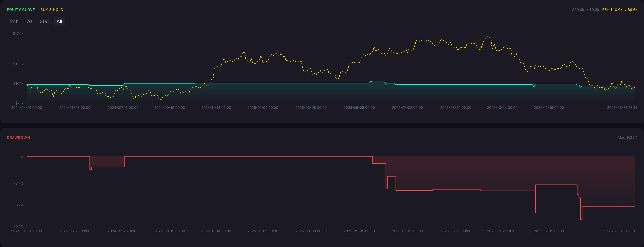Click the EQUITY CURVE legend label
644x247 pixels.
click(21, 10)
